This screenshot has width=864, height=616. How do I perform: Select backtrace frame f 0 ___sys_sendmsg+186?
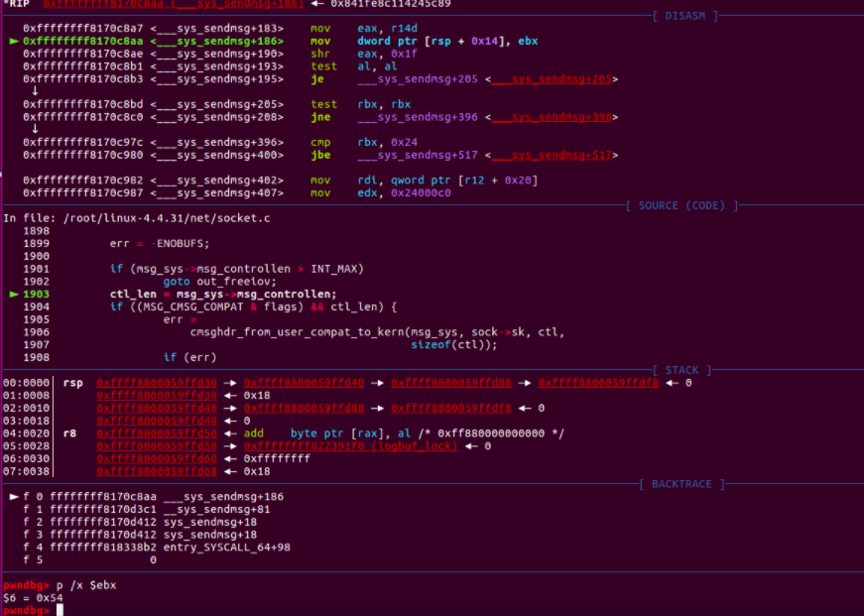coord(149,497)
